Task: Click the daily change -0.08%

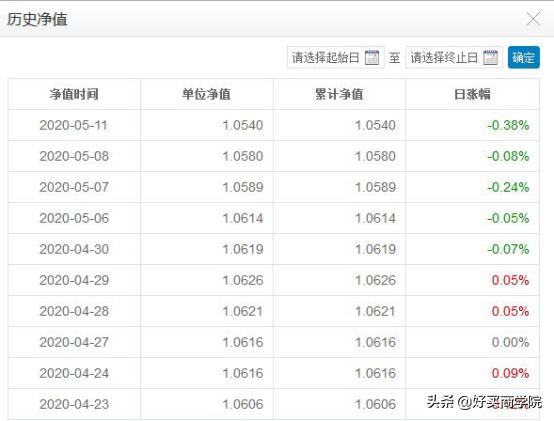Action: click(x=508, y=156)
